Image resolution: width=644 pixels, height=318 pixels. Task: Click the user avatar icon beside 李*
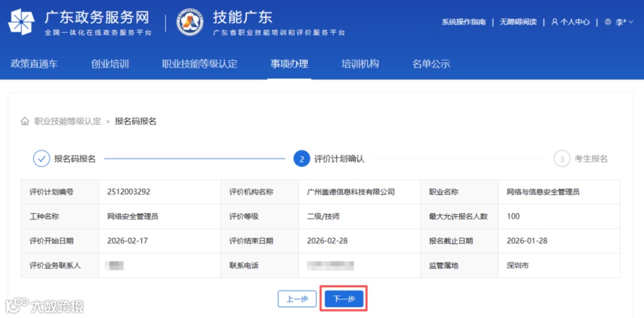click(x=608, y=22)
